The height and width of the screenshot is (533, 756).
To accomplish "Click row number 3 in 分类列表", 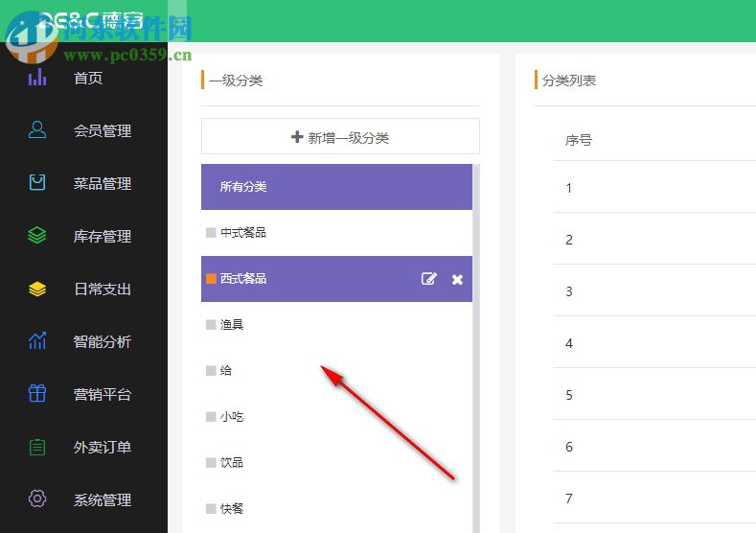I will pos(569,291).
